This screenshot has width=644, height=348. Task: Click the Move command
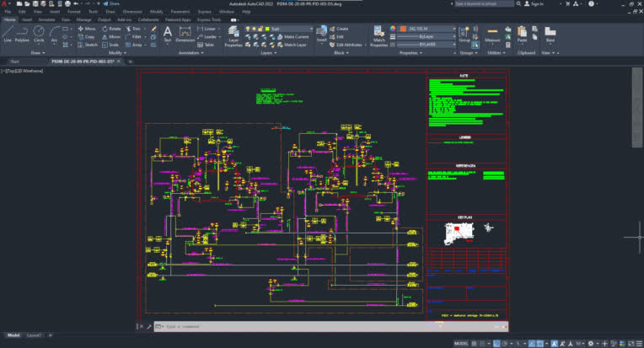click(87, 29)
